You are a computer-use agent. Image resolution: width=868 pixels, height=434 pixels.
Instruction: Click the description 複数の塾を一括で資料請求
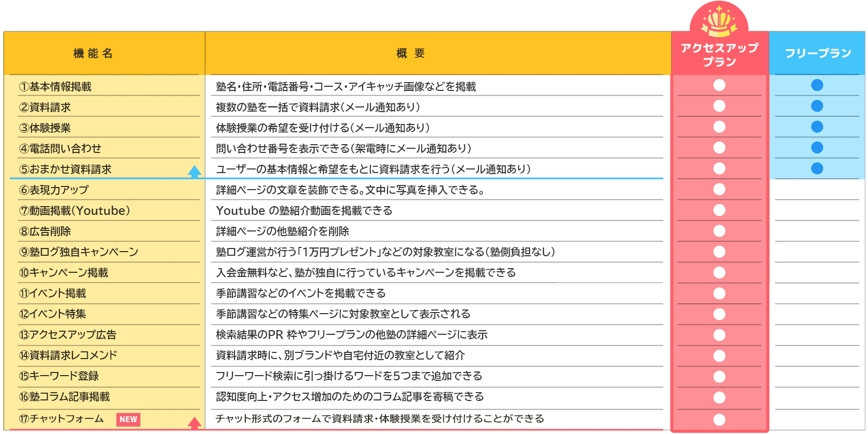[x=318, y=107]
